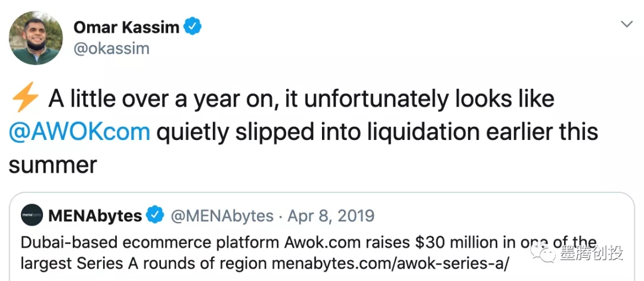Open the @MENAbytes handle in quoted tweet
This screenshot has width=644, height=281.
coord(222,216)
